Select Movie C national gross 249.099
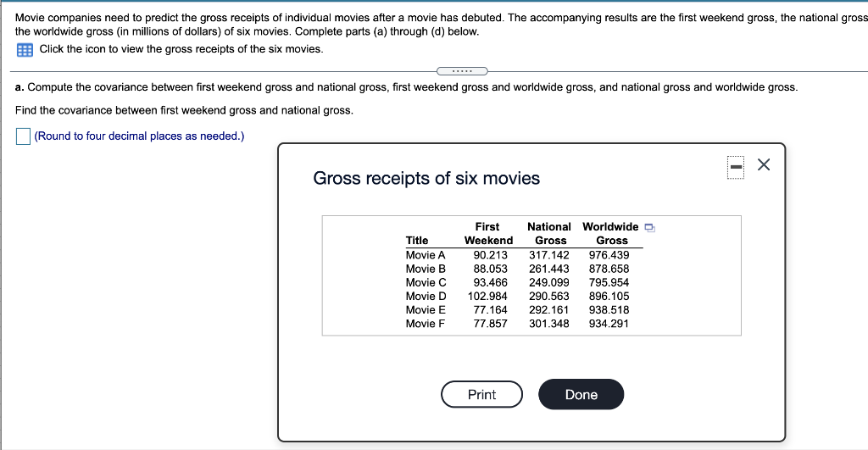 coord(548,282)
